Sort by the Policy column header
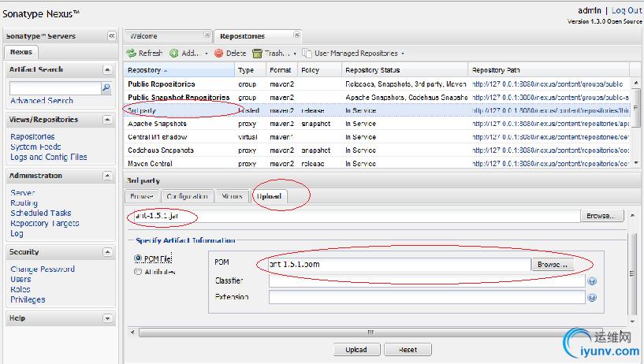Image resolution: width=644 pixels, height=364 pixels. pyautogui.click(x=319, y=70)
